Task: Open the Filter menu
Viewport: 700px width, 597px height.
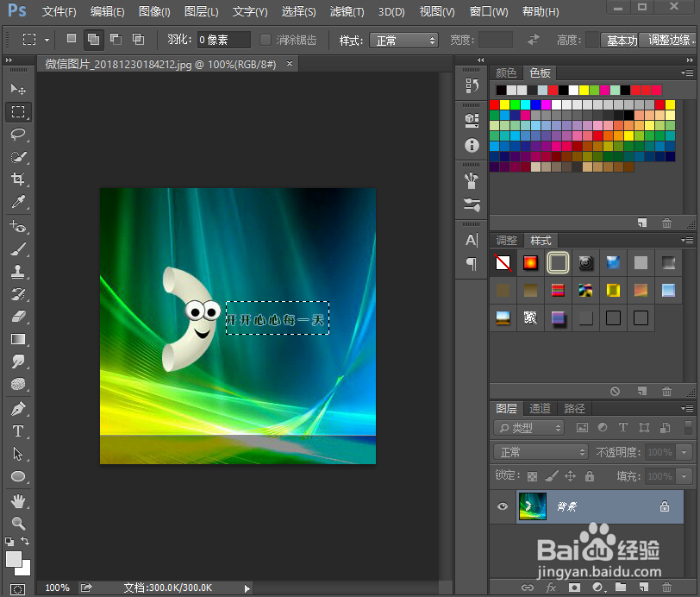Action: coord(347,11)
